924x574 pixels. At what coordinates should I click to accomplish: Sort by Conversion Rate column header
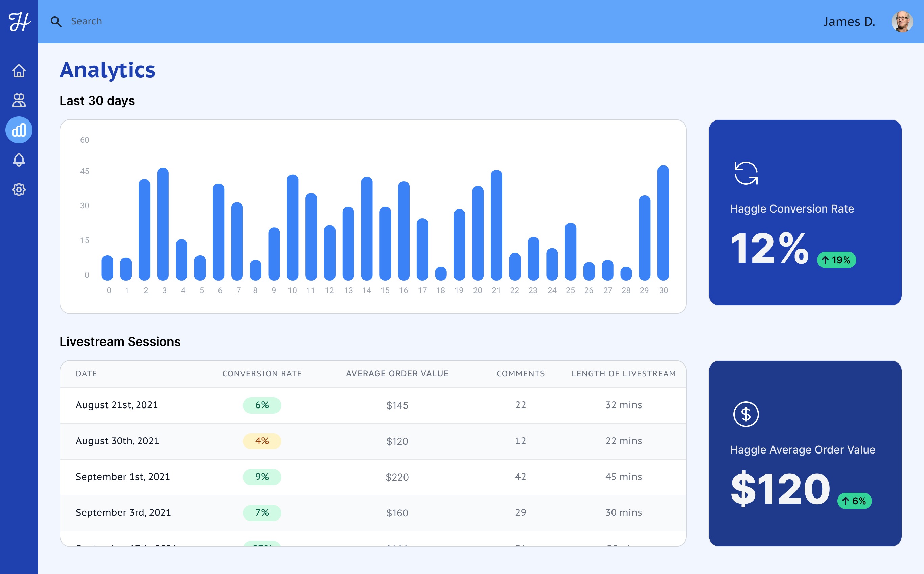pos(262,374)
